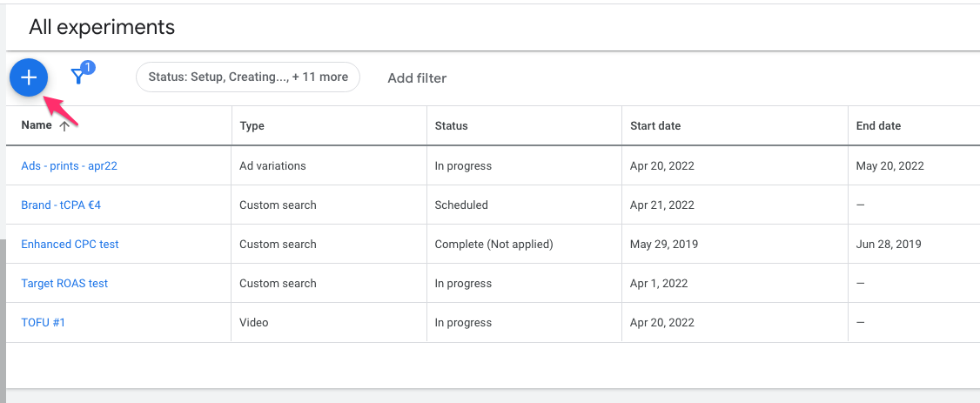The width and height of the screenshot is (980, 403).
Task: Open the Ads - prints - apr22 experiment
Action: (x=69, y=165)
